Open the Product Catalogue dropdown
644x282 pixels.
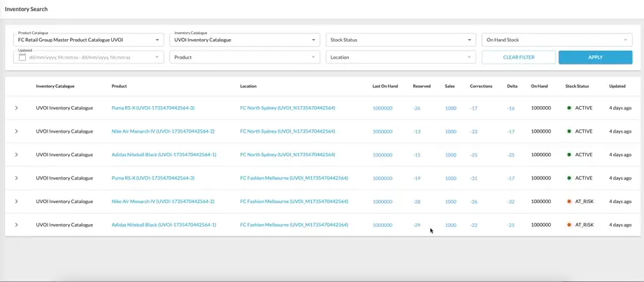click(x=88, y=40)
